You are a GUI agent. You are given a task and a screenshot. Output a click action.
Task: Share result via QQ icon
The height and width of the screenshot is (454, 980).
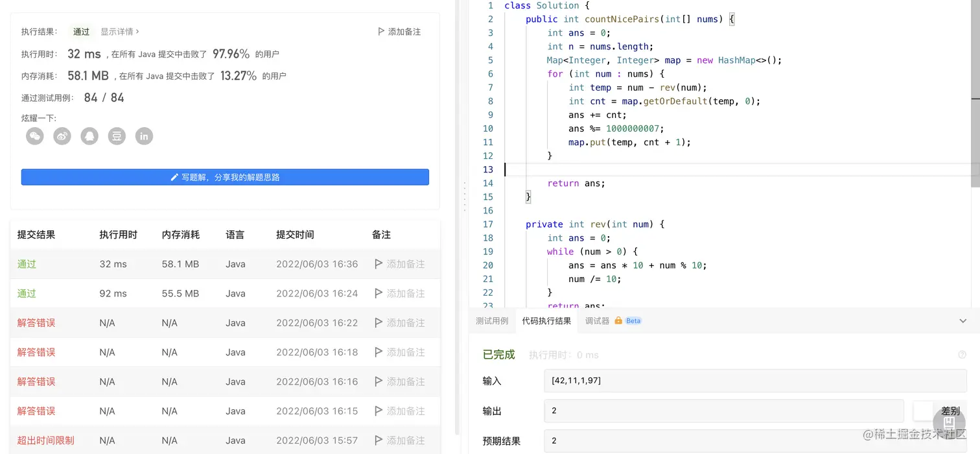pyautogui.click(x=89, y=136)
